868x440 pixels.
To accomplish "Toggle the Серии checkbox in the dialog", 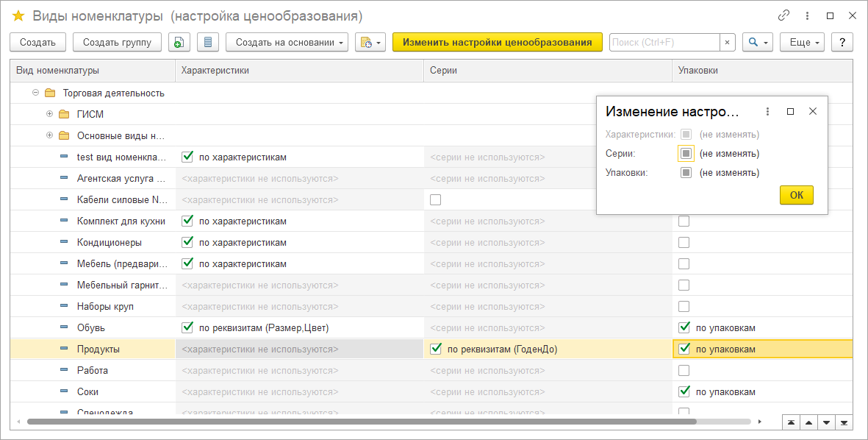I will click(685, 154).
